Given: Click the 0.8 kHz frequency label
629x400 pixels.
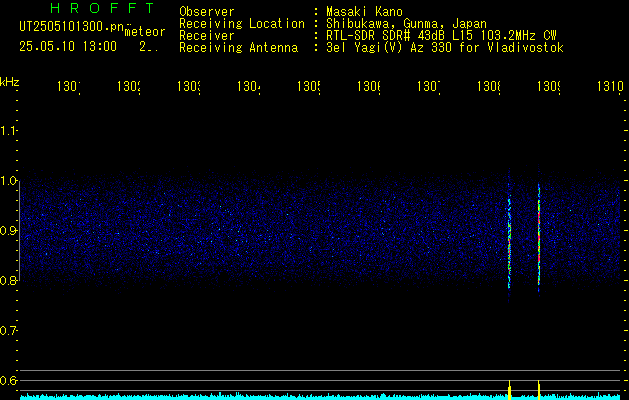Looking at the screenshot, I should tap(8, 280).
